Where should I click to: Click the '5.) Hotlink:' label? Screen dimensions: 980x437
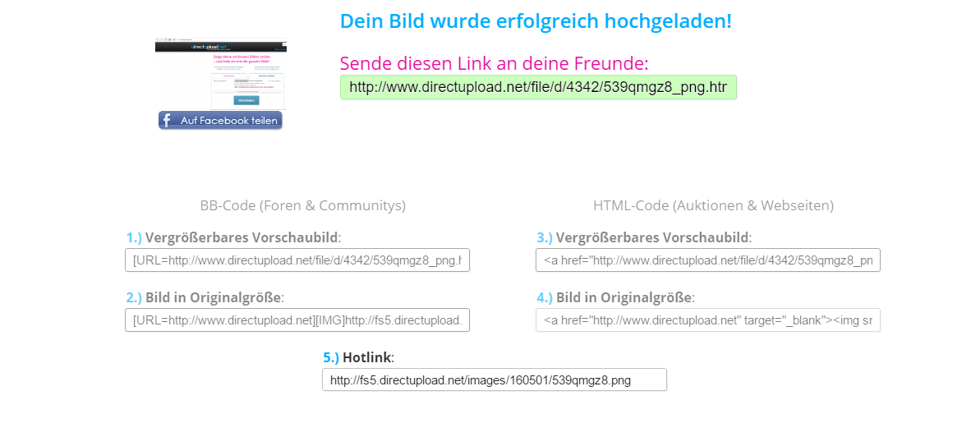[359, 357]
